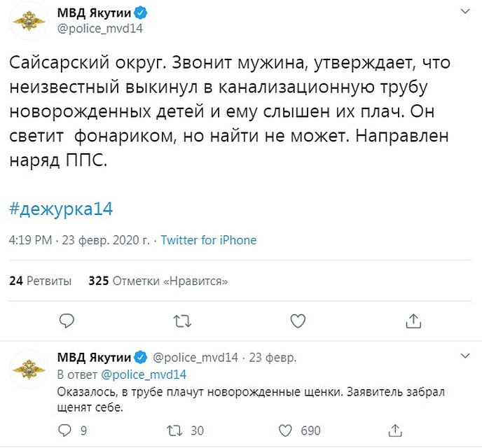Follow the Twitter for iPhone link
482x448 pixels.
[x=208, y=240]
